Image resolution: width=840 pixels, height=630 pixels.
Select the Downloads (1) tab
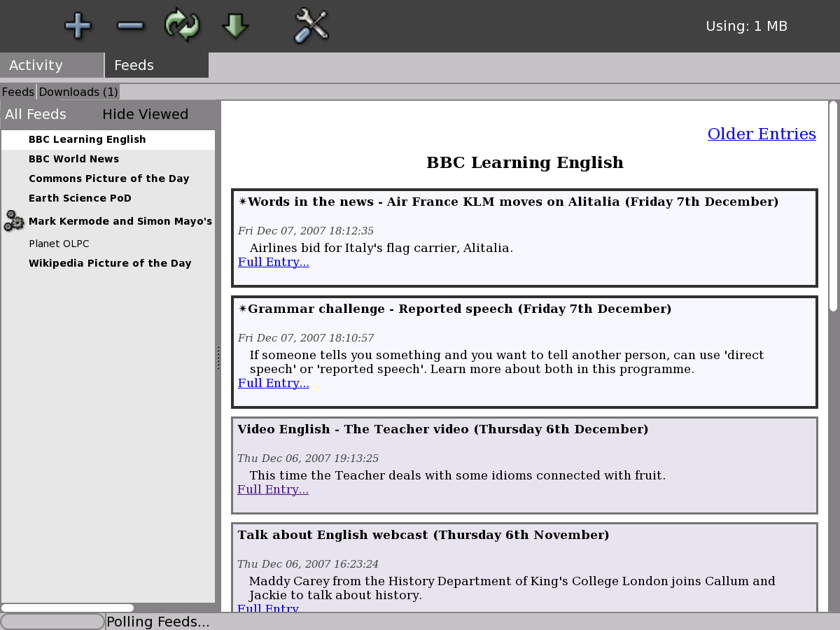[78, 92]
